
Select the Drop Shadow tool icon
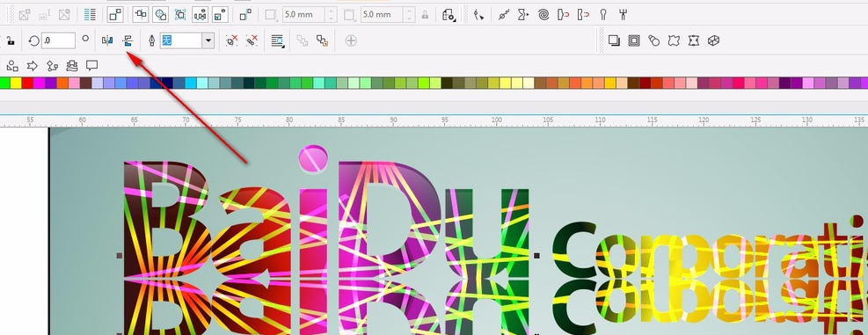tap(613, 40)
